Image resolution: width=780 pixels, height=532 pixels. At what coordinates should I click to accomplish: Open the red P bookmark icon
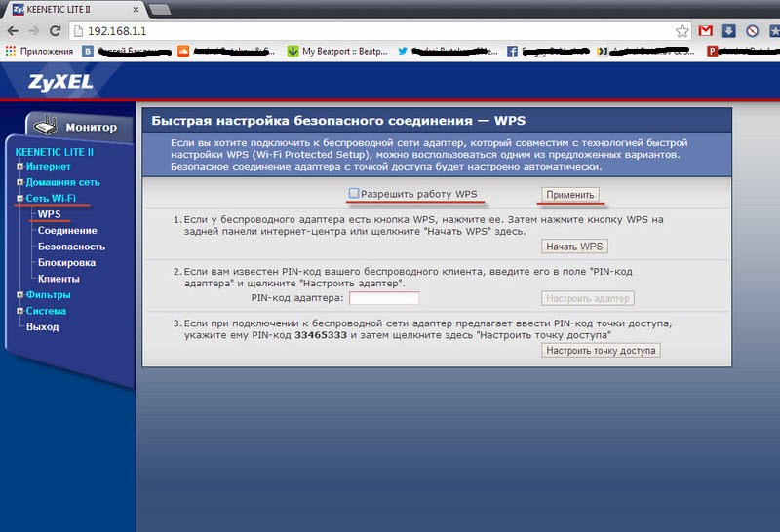click(713, 51)
